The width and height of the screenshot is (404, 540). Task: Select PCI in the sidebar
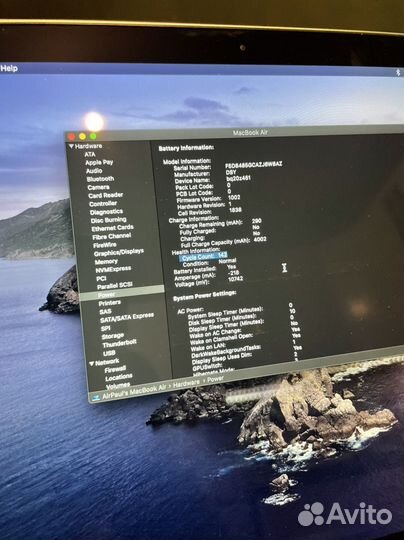[x=101, y=278]
